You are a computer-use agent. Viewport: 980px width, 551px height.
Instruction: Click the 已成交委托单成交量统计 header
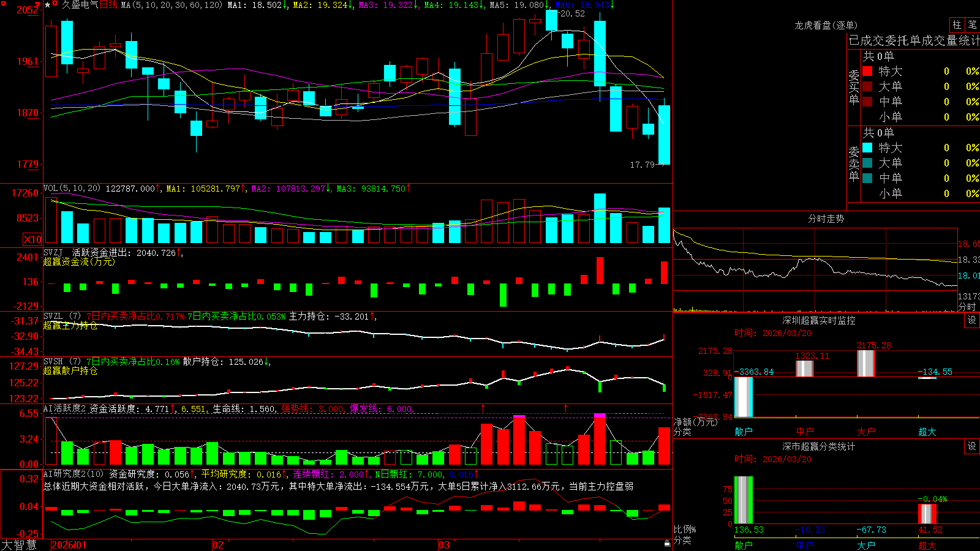914,40
